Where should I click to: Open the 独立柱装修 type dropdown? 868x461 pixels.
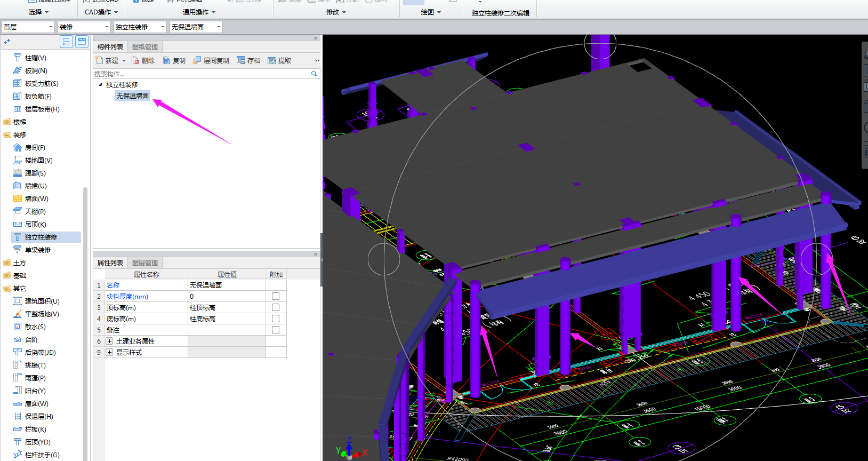click(140, 27)
